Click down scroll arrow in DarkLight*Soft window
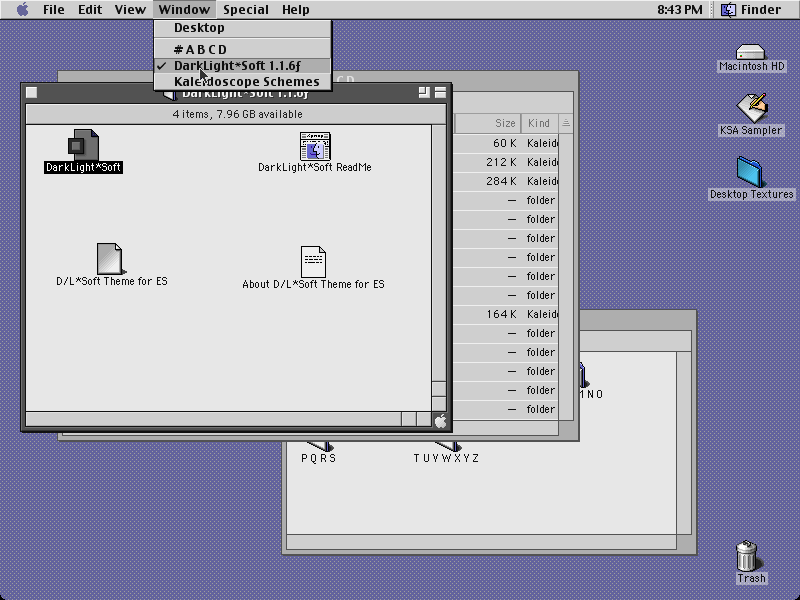This screenshot has height=600, width=800. (x=439, y=404)
